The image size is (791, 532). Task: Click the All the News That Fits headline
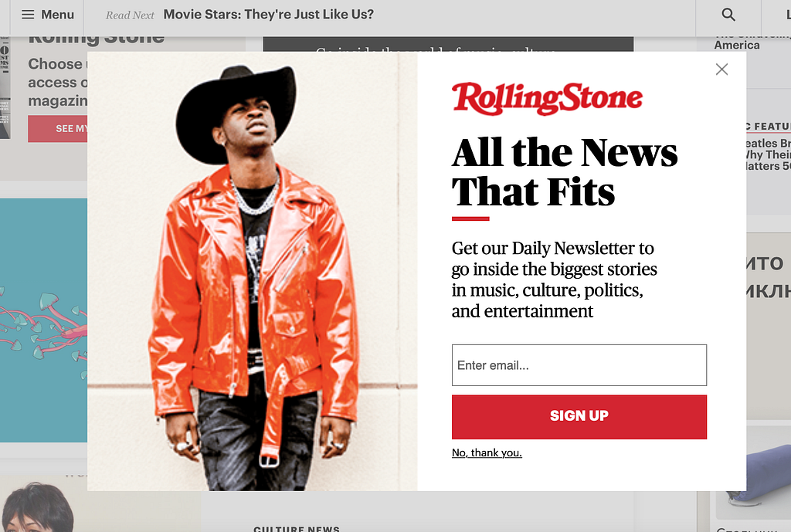coord(565,172)
